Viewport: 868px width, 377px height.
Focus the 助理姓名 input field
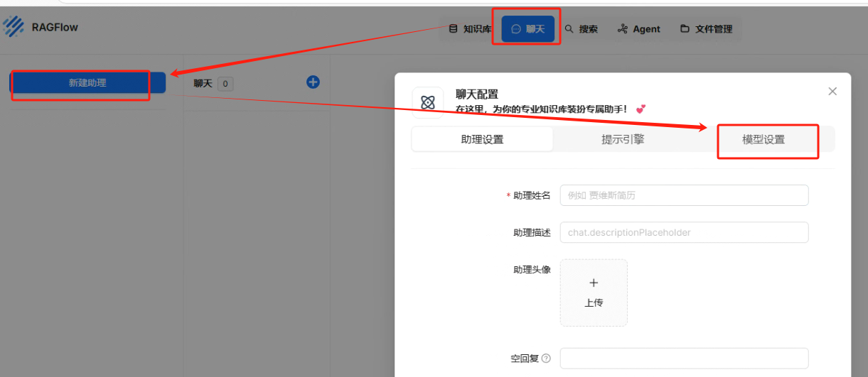pos(684,195)
